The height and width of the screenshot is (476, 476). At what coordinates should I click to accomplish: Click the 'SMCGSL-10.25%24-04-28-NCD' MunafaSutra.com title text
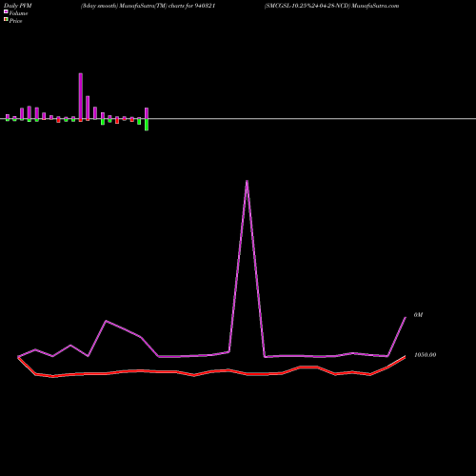pyautogui.click(x=331, y=6)
